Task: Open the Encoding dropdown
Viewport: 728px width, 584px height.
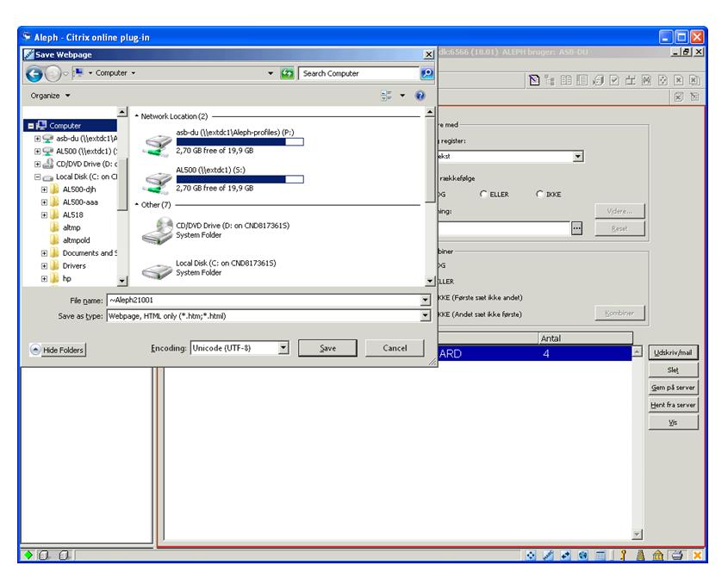Action: coord(283,348)
